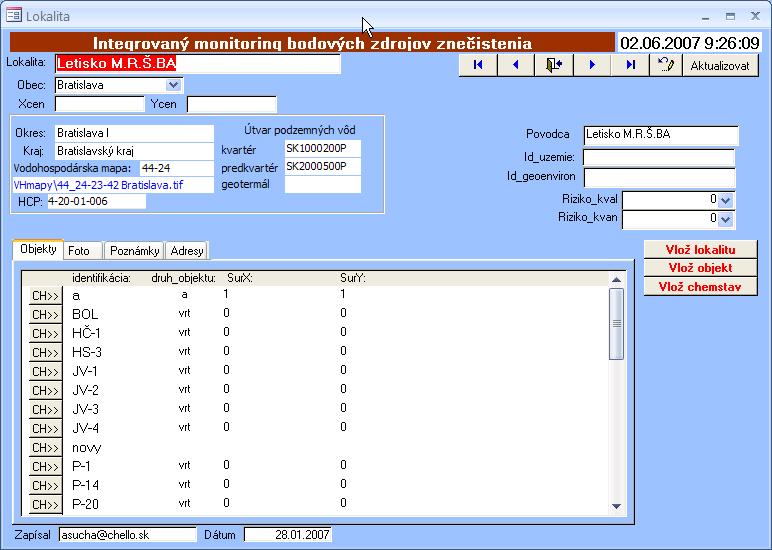This screenshot has height=550, width=772.
Task: Click the undo pencil icon button
Action: [666, 65]
